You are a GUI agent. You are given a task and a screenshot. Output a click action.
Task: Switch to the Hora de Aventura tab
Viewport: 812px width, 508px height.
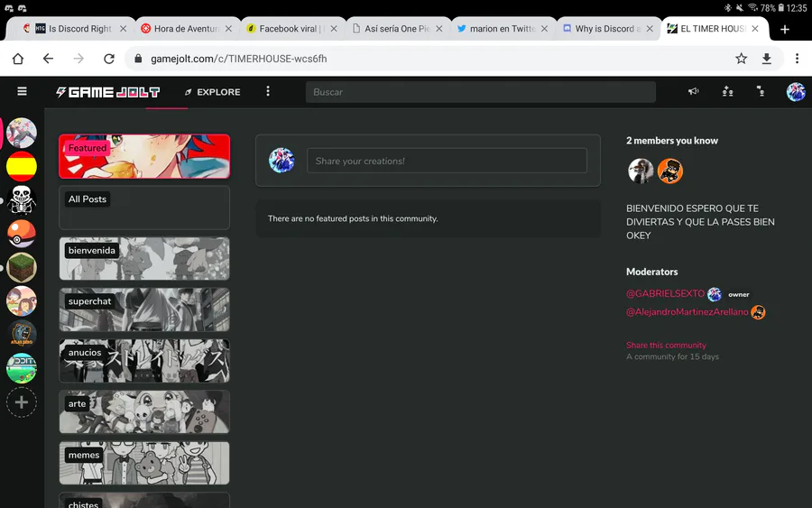click(185, 29)
